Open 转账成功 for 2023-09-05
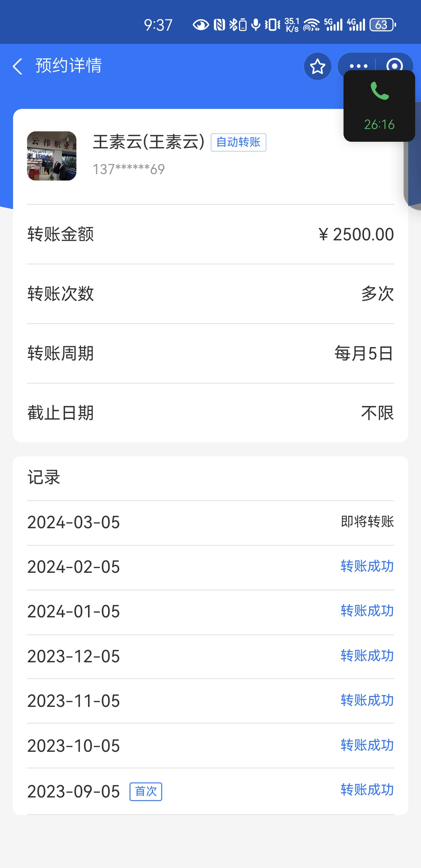421x868 pixels. [x=367, y=790]
